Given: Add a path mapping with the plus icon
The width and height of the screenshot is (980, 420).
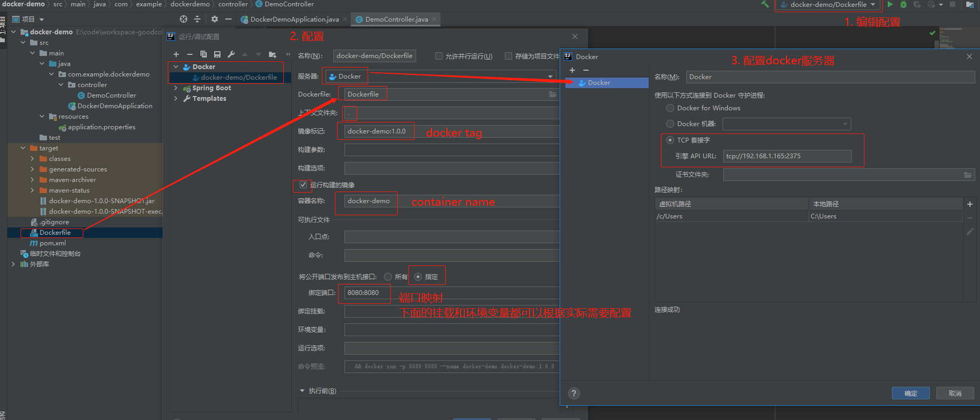Looking at the screenshot, I should (x=969, y=204).
